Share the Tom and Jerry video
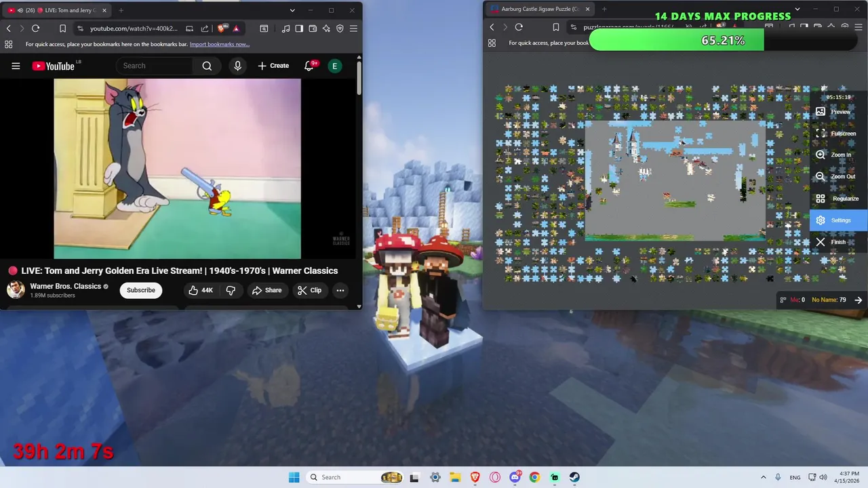 point(267,290)
